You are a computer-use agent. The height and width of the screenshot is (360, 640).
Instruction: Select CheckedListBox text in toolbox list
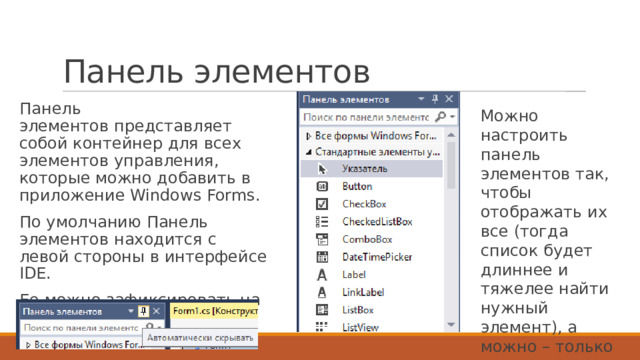point(377,222)
